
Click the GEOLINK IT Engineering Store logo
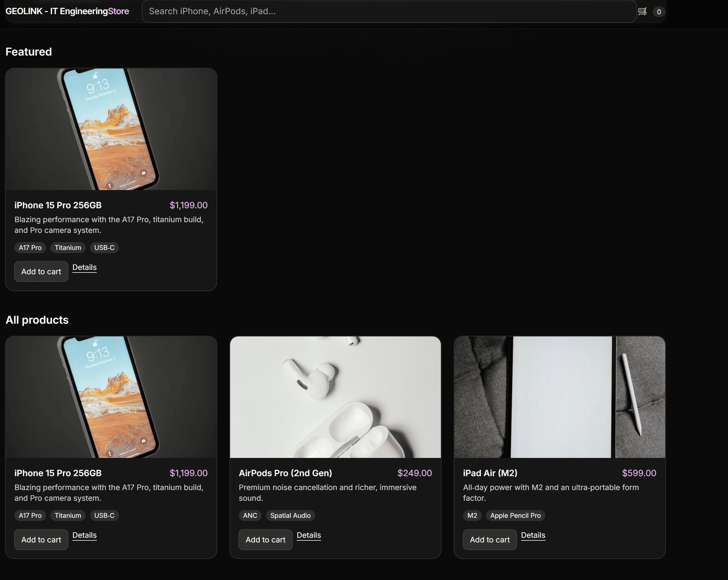pyautogui.click(x=67, y=11)
